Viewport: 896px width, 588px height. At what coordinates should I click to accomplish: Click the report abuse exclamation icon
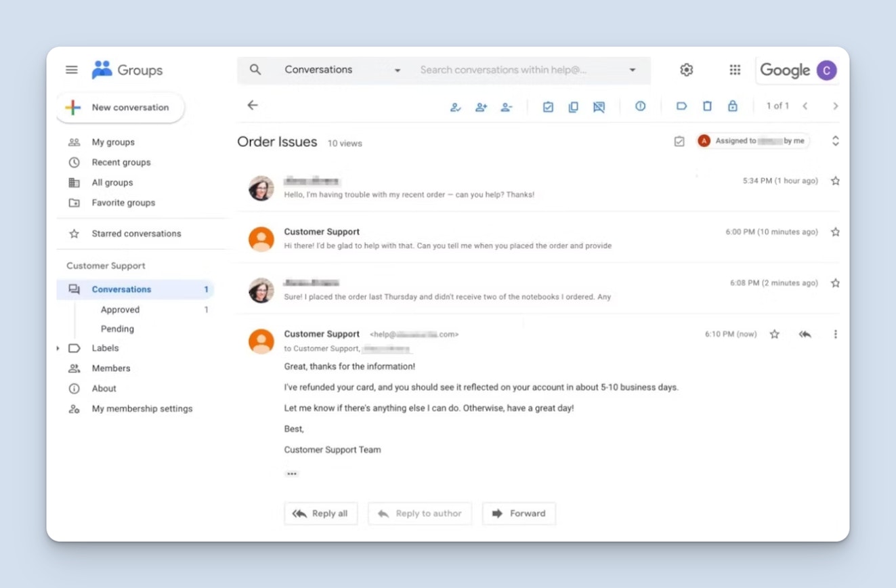pyautogui.click(x=640, y=106)
